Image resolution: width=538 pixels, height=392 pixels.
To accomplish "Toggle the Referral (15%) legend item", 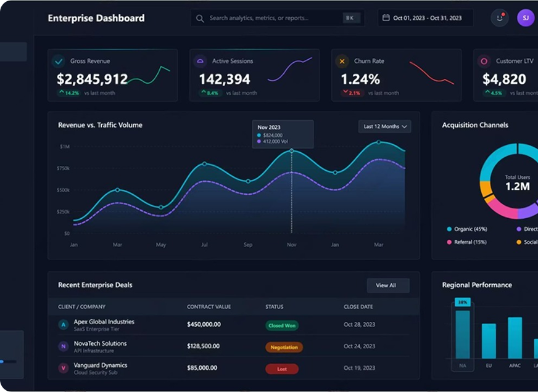I will [x=467, y=242].
